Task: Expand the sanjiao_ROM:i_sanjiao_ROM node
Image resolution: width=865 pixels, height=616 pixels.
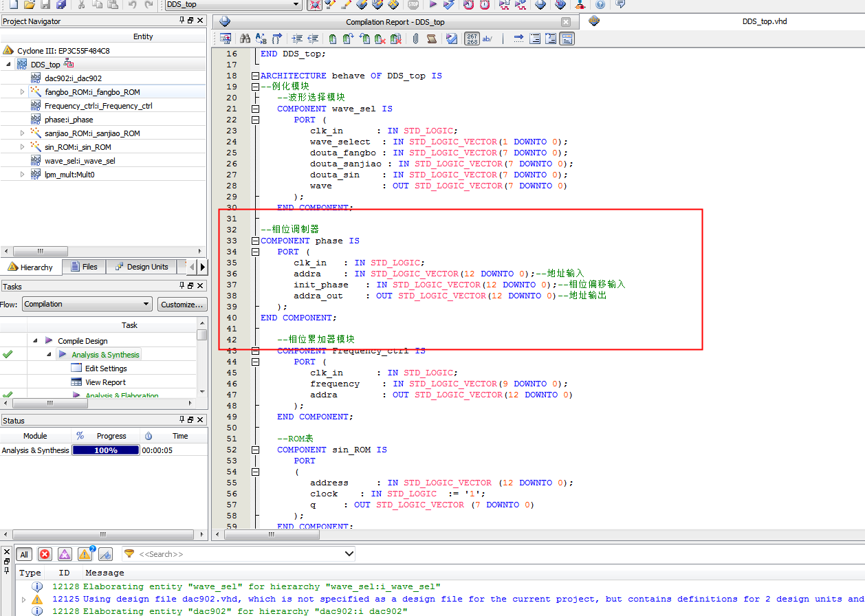Action: pos(22,133)
